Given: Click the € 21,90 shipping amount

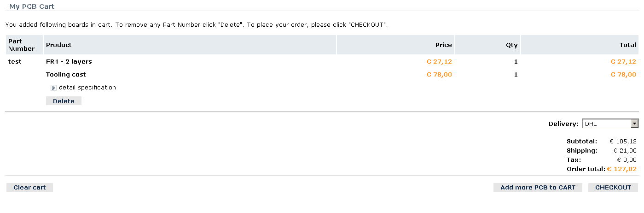Looking at the screenshot, I should pyautogui.click(x=625, y=151).
